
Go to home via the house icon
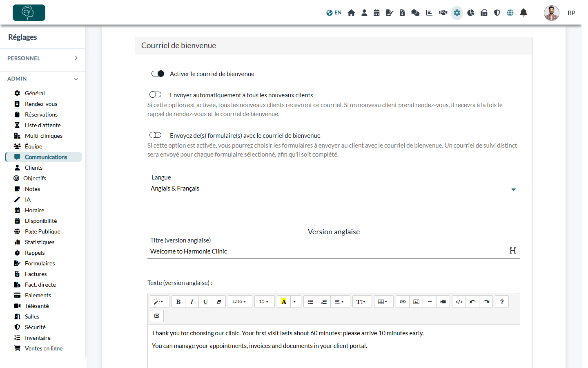(x=351, y=13)
